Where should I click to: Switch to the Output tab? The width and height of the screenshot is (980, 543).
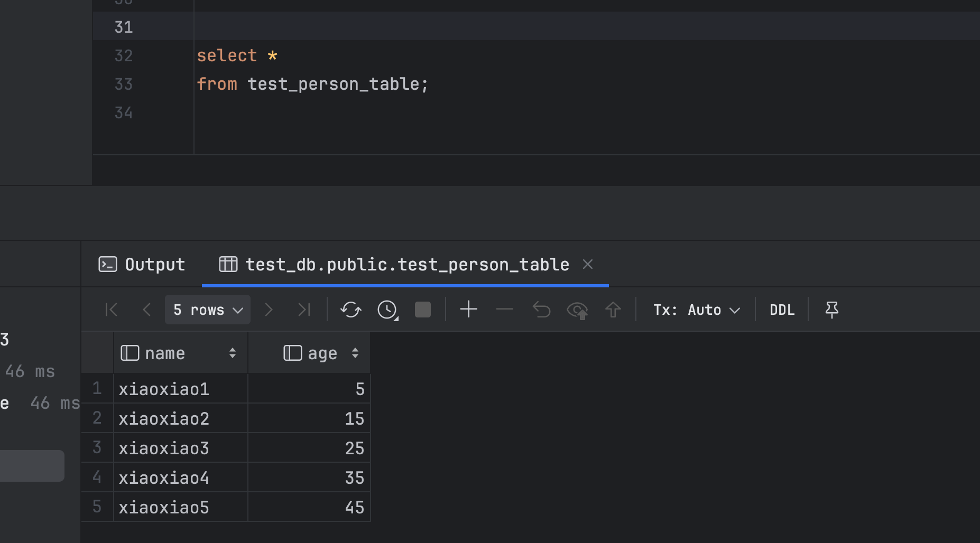[x=142, y=264]
